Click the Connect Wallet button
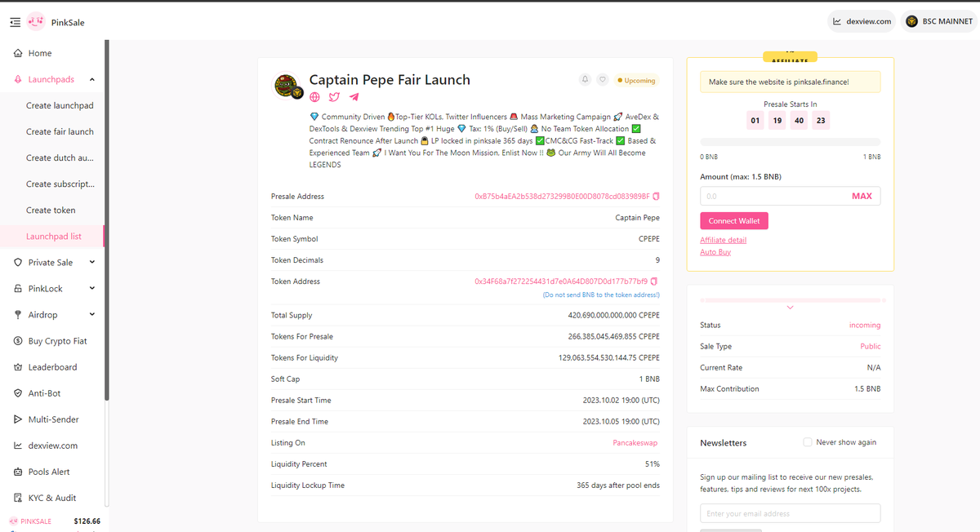Viewport: 980px width, 532px height. point(734,221)
